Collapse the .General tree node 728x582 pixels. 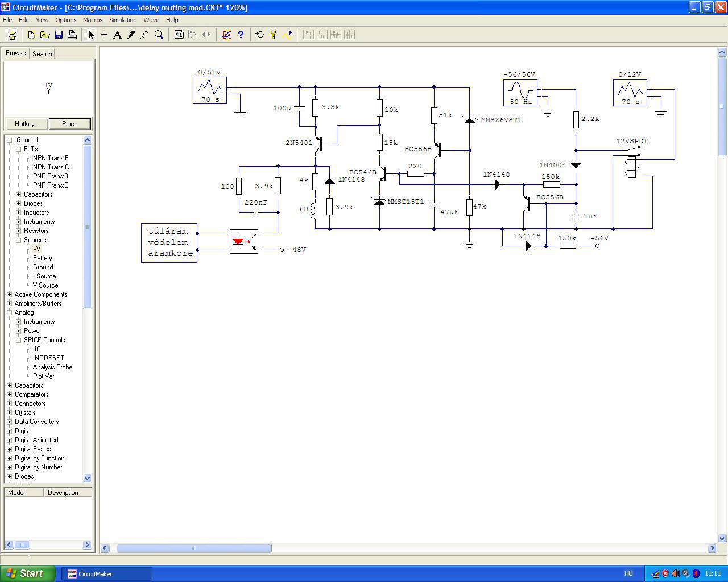9,140
